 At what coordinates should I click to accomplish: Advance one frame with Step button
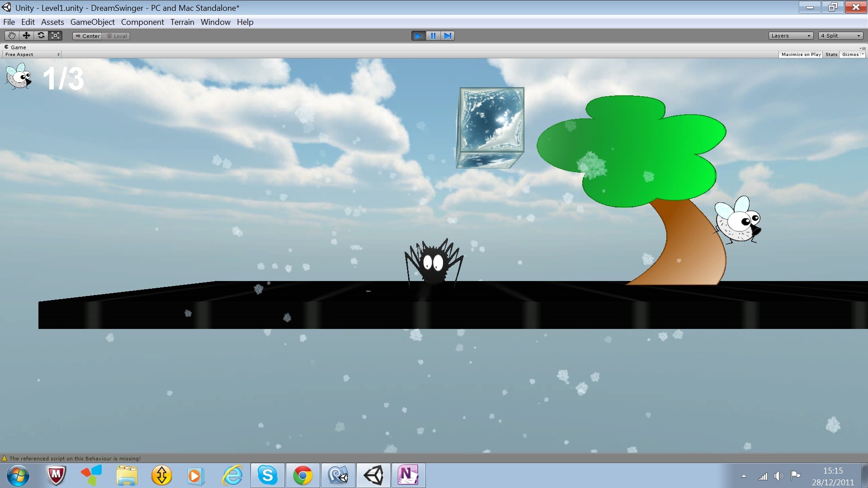click(447, 36)
